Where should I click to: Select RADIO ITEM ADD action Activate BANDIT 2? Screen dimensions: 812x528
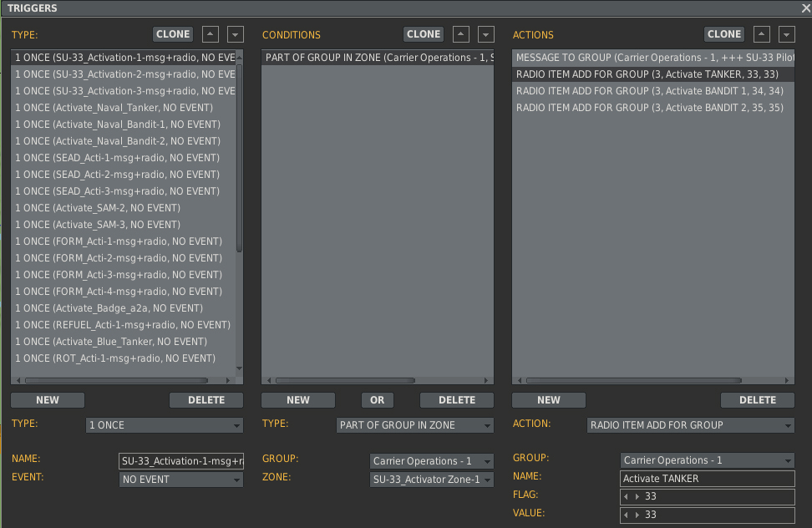653,108
